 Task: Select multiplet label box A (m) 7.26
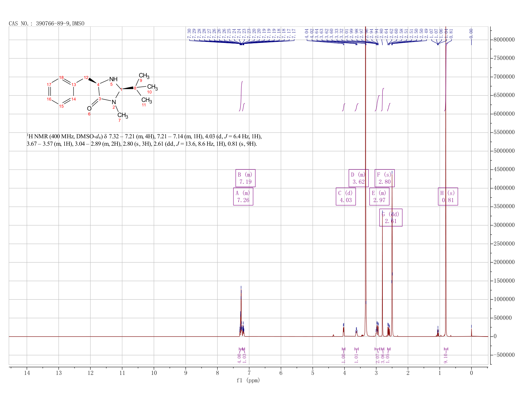tap(243, 197)
